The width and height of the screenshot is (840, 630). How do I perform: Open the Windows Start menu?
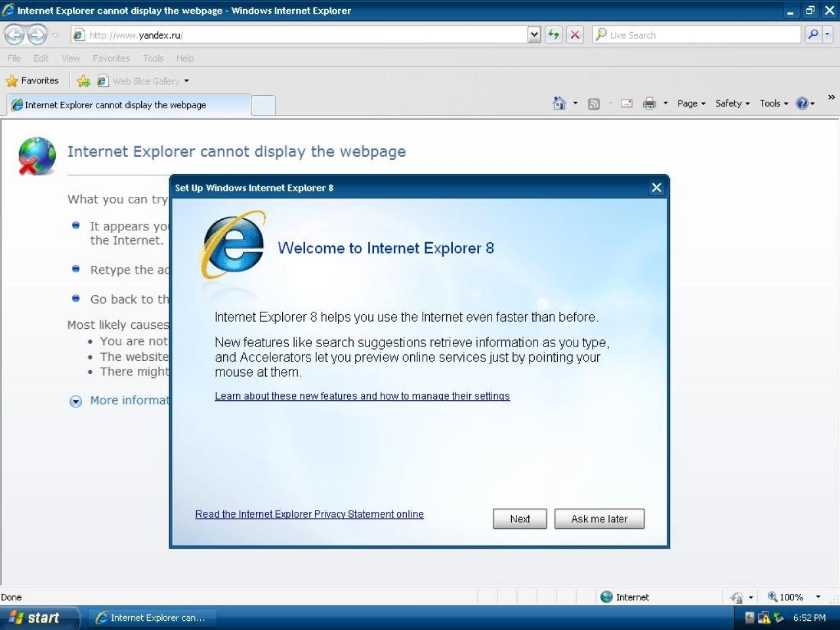[x=39, y=618]
